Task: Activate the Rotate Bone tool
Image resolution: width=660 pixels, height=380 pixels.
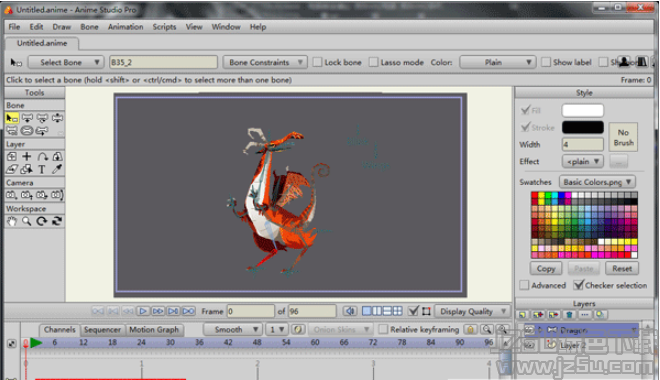Action: pyautogui.click(x=57, y=118)
